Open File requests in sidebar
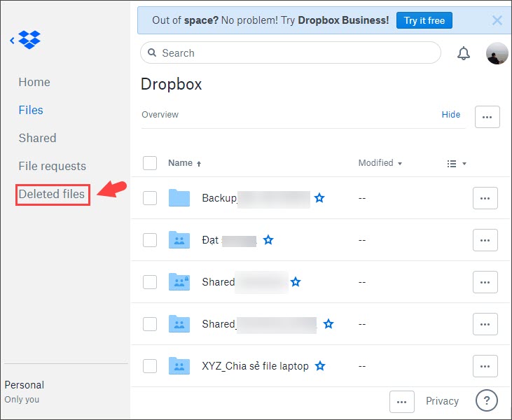The image size is (512, 420). coord(53,166)
